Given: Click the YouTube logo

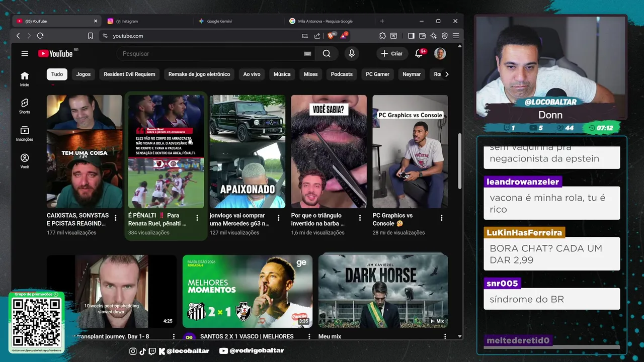Looking at the screenshot, I should 55,53.
